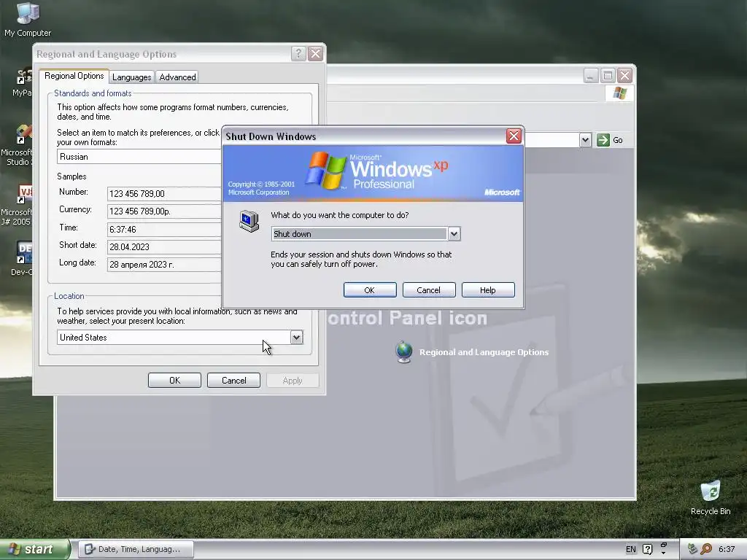Open the Russian format selection box
Viewport: 747px width, 560px height.
tap(139, 157)
